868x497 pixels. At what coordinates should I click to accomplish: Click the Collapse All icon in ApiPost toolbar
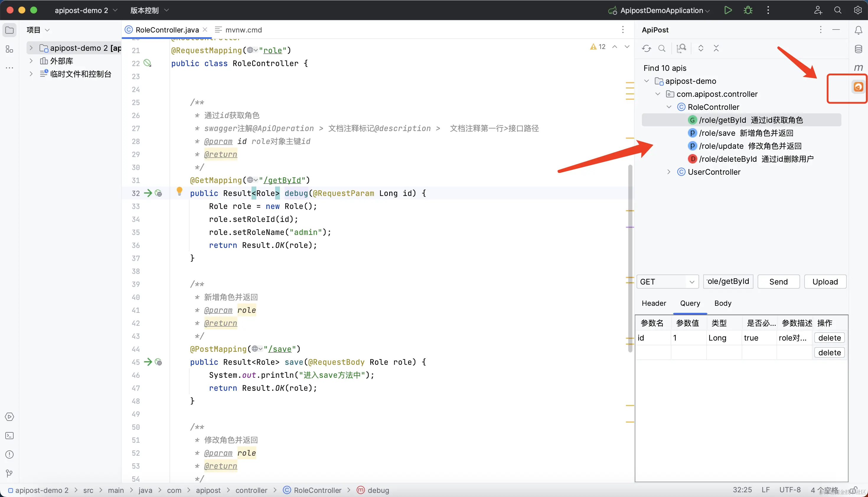716,48
